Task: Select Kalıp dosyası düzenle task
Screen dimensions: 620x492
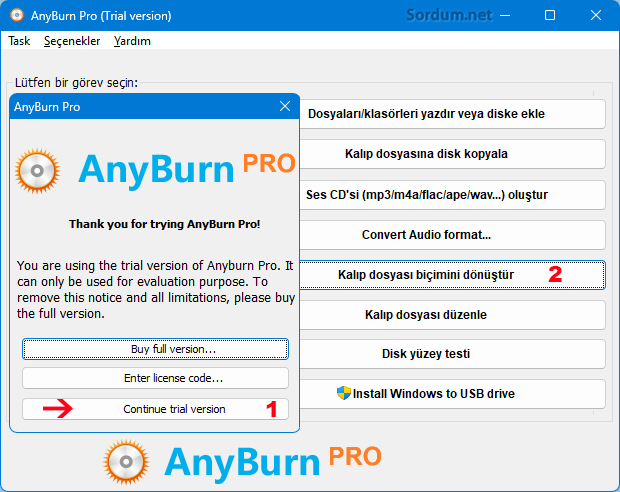Action: pyautogui.click(x=452, y=315)
